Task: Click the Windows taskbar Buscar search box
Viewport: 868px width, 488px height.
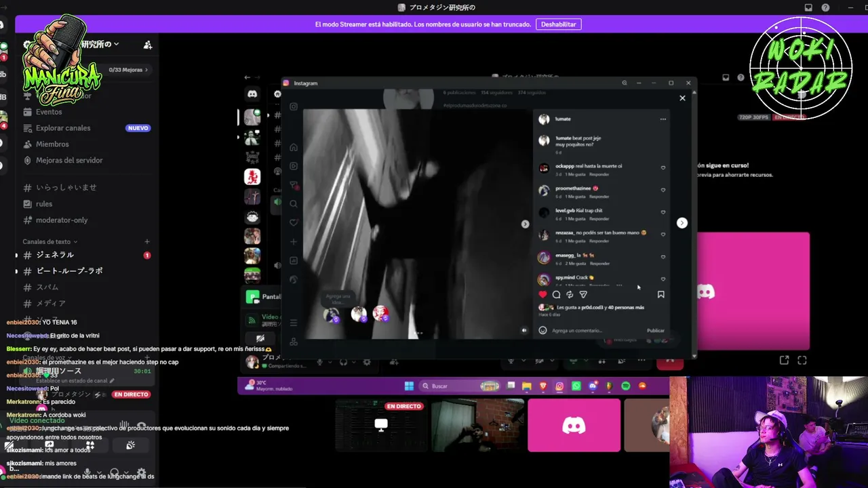Action: click(x=461, y=386)
